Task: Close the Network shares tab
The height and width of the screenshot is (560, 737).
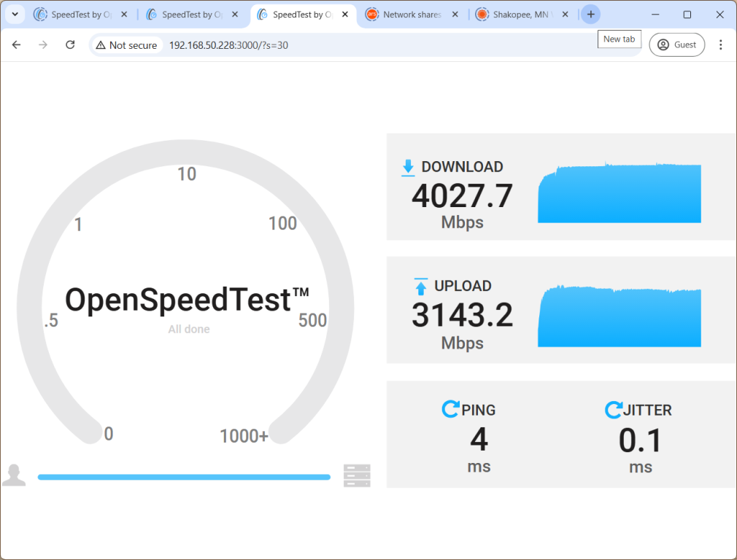Action: coord(455,15)
